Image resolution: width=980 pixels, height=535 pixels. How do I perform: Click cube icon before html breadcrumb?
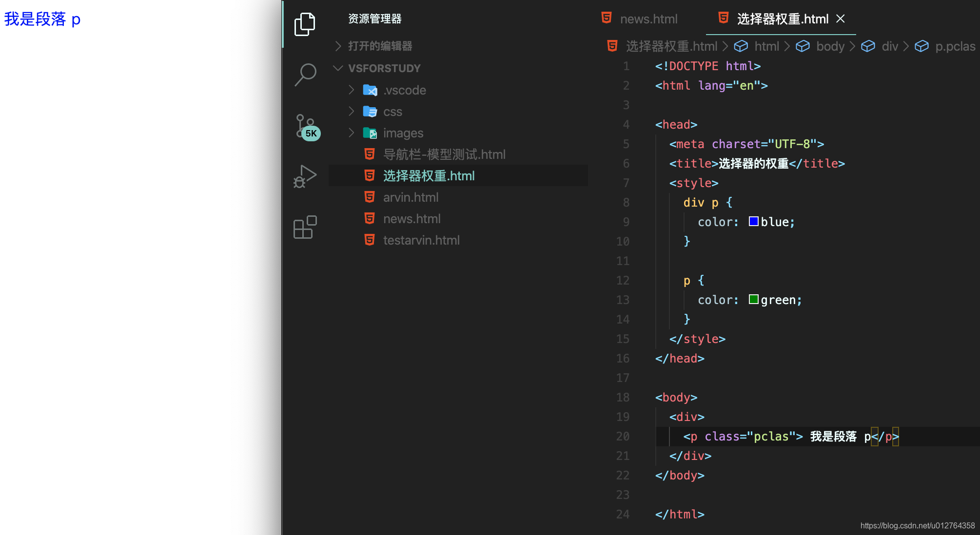[x=741, y=46]
